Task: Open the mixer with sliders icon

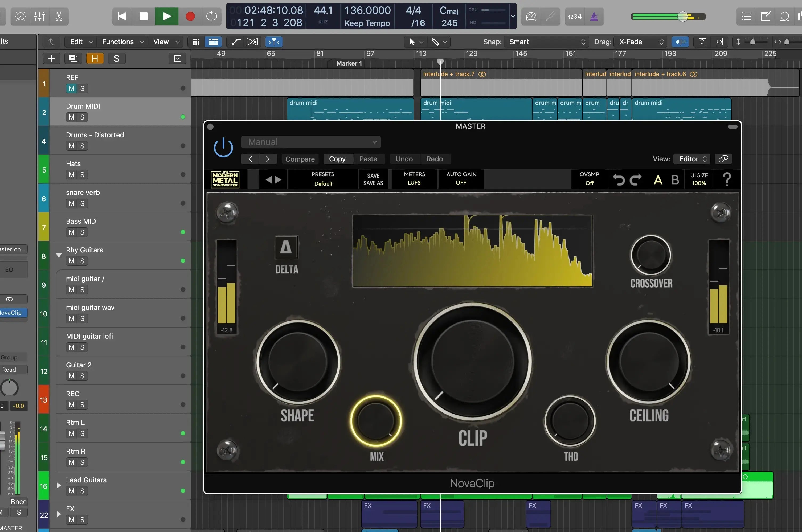Action: click(40, 16)
